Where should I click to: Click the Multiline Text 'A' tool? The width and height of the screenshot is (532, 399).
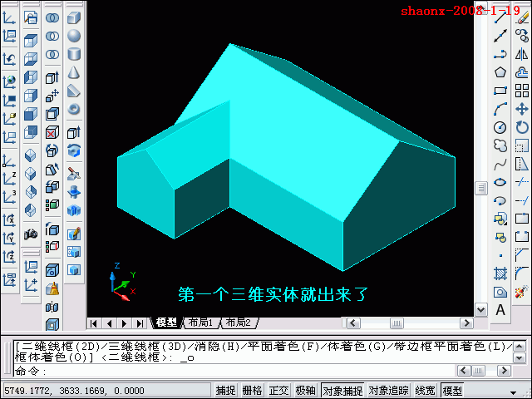point(500,310)
